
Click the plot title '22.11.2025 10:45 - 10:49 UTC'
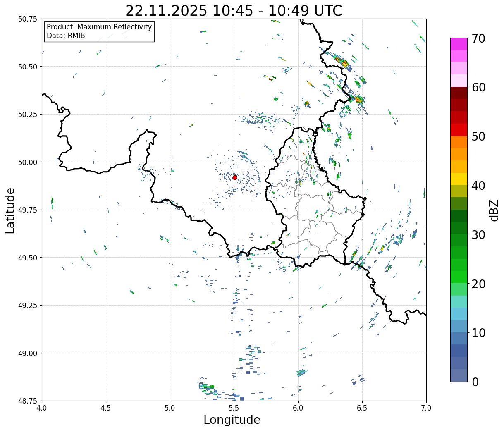(x=234, y=11)
